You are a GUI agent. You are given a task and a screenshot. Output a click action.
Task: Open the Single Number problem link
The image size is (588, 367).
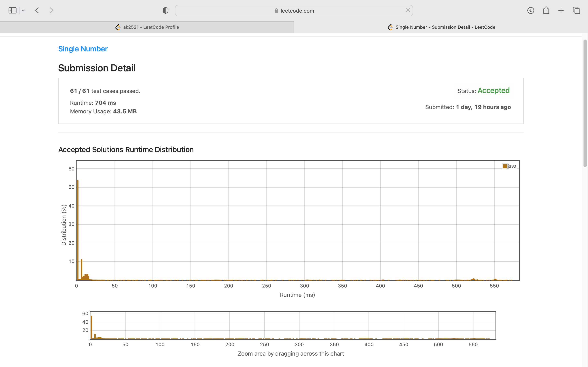pos(83,49)
